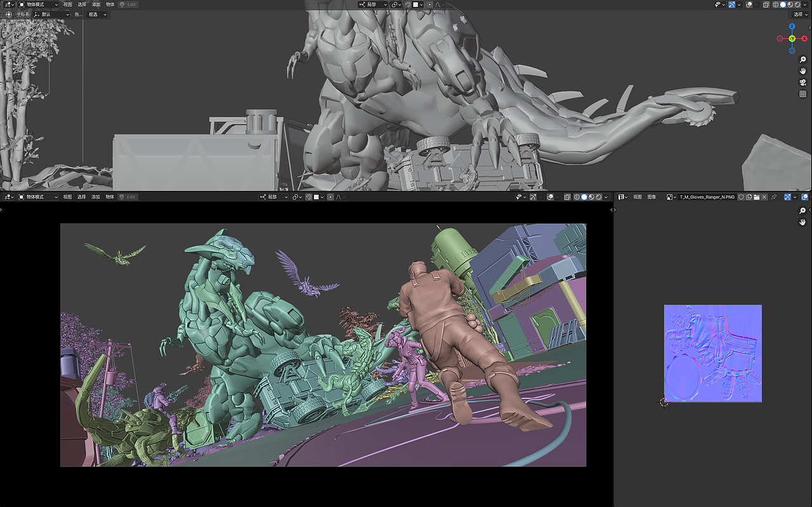Screen dimensions: 812x507
Task: Open the snap target selector in top viewport
Action: 418,4
